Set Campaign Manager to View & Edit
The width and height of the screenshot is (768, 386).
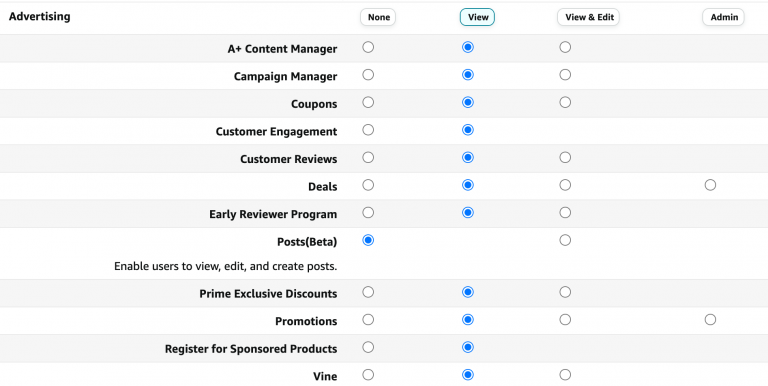coord(565,74)
